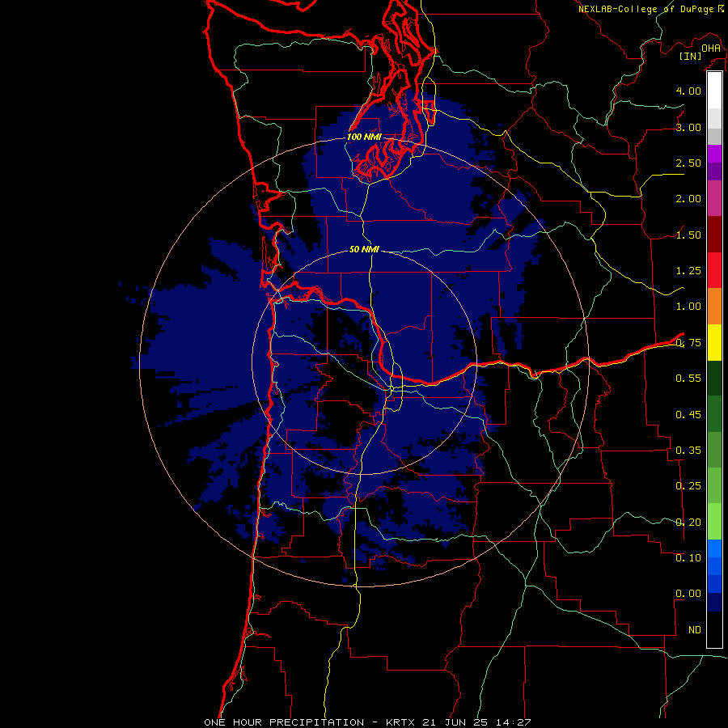Screen dimensions: 728x728
Task: Click the 'ONE HOUR PRECIPITATION' title text
Action: coord(284,722)
